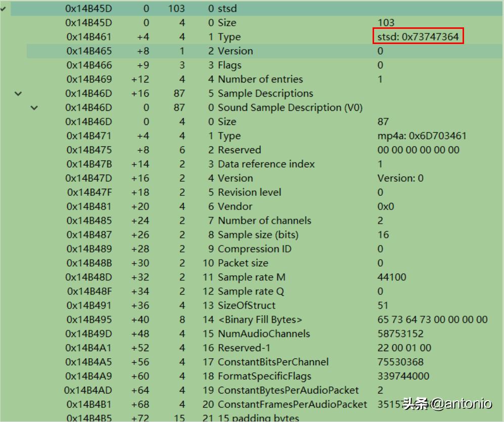Screen dimensions: 504x422
Task: Click the value 'stsd: 0x73747364'
Action: 418,36
